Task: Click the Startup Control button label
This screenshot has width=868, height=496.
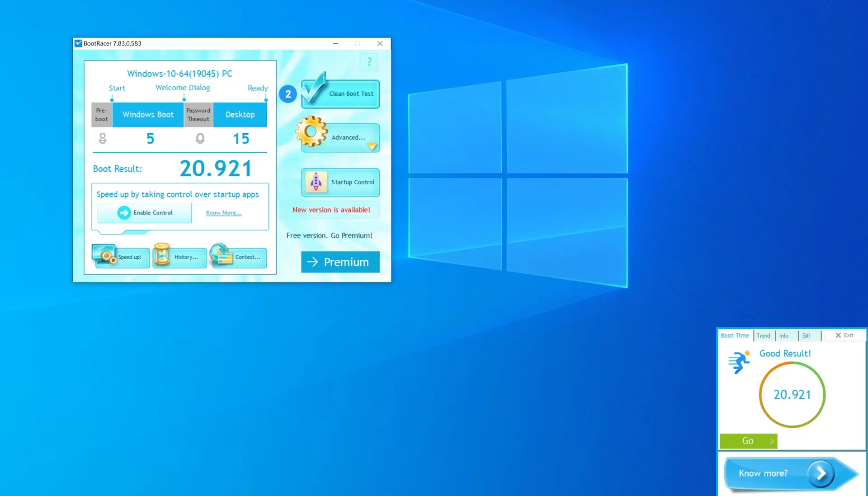Action: click(x=353, y=182)
